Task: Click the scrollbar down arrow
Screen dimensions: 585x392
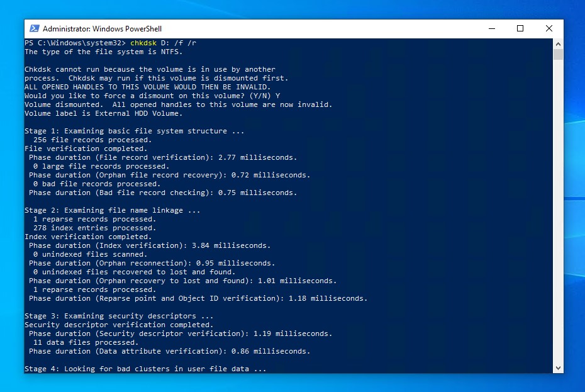Action: point(558,367)
